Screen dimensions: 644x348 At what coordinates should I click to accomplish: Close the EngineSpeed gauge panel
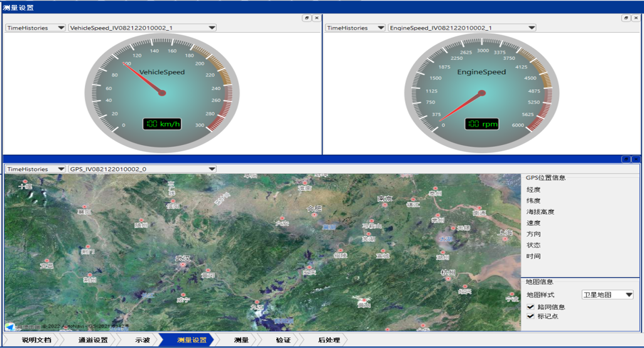tap(636, 18)
